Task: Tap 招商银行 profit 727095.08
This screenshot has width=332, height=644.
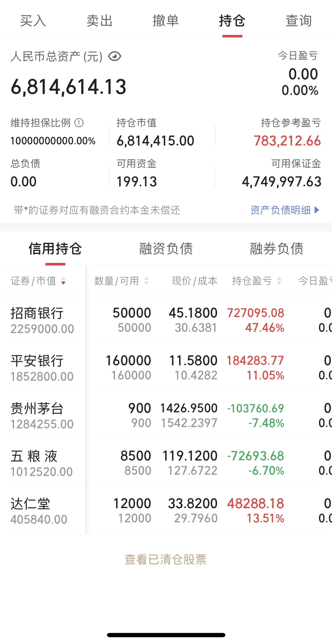Action: 256,313
